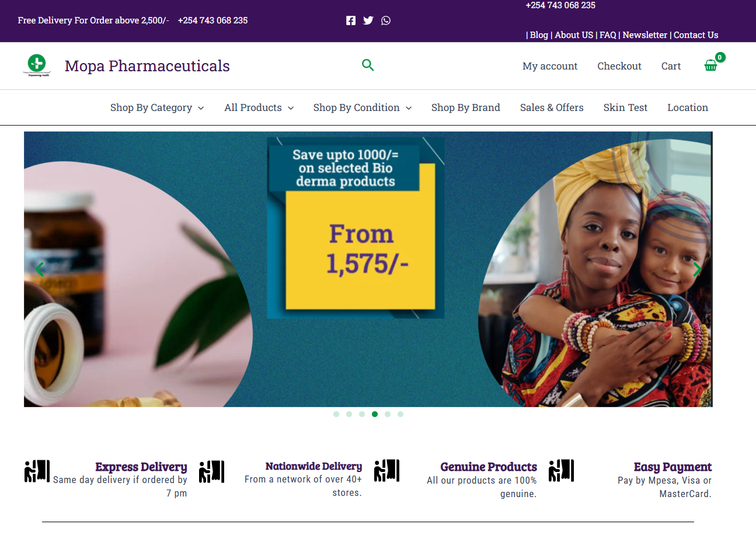Screen dimensions: 756x545
Task: Select the second carousel dot
Action: coord(349,414)
